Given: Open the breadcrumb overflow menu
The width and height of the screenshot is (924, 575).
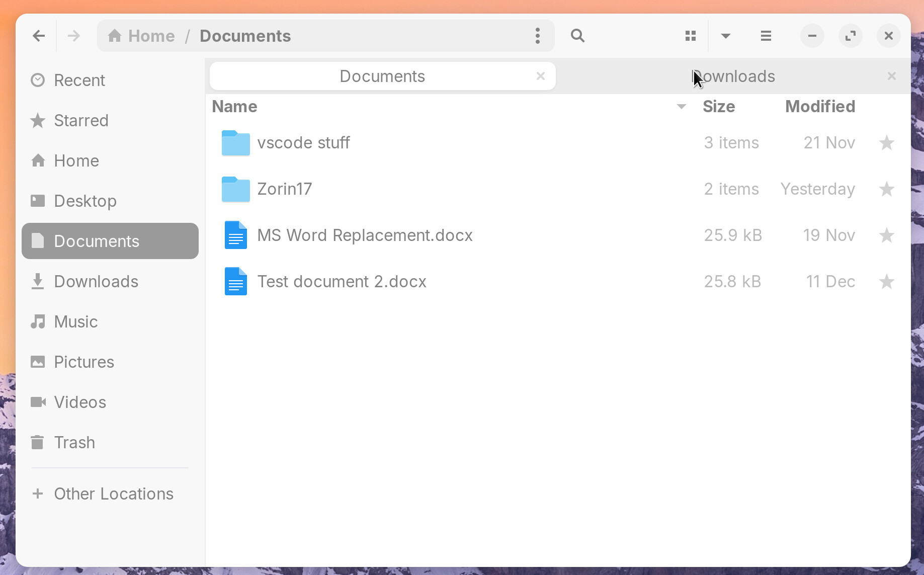Looking at the screenshot, I should point(538,36).
